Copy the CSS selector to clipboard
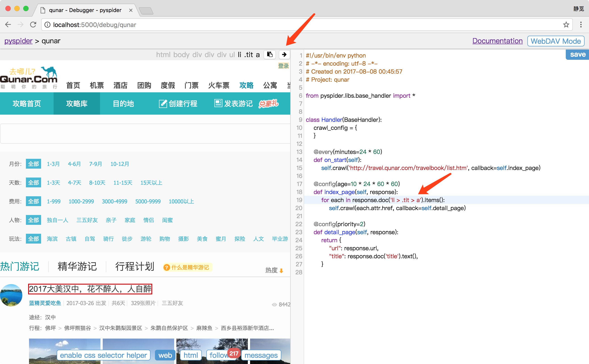Viewport: 589px width, 364px height. coord(270,55)
